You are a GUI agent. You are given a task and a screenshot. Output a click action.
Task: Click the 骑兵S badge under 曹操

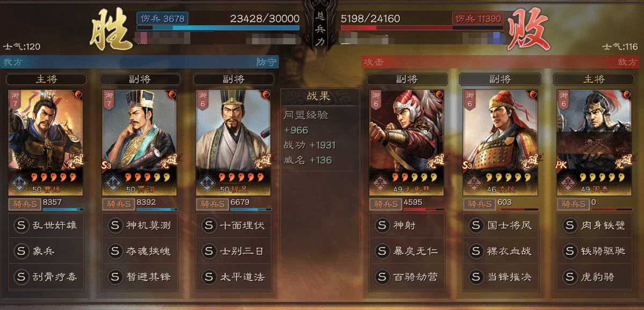25,204
